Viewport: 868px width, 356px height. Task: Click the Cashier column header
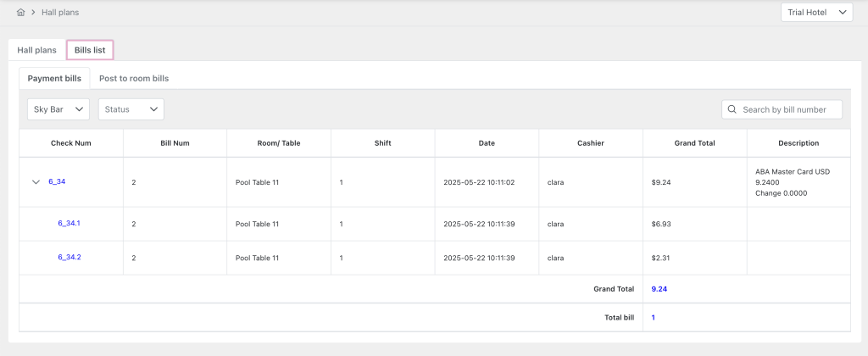tap(590, 143)
